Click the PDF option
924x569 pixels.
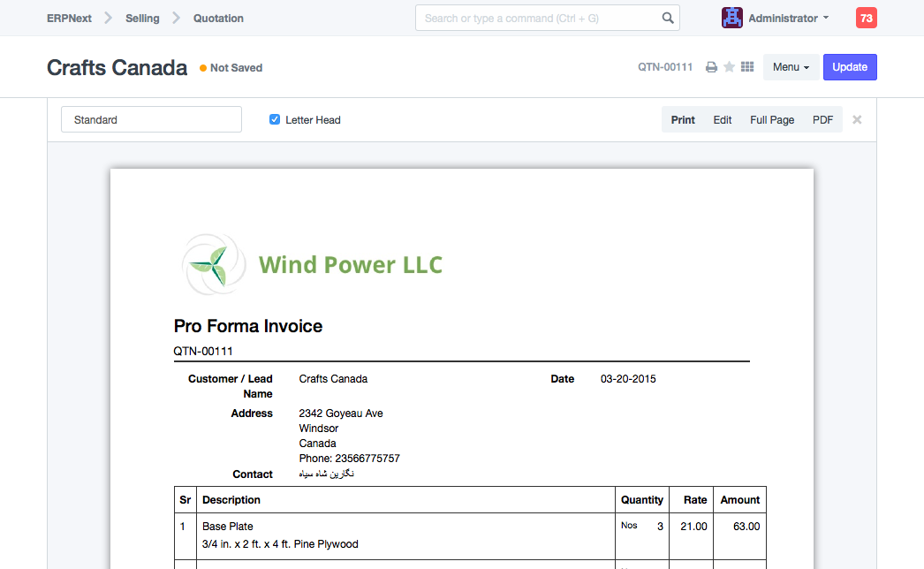(x=822, y=120)
